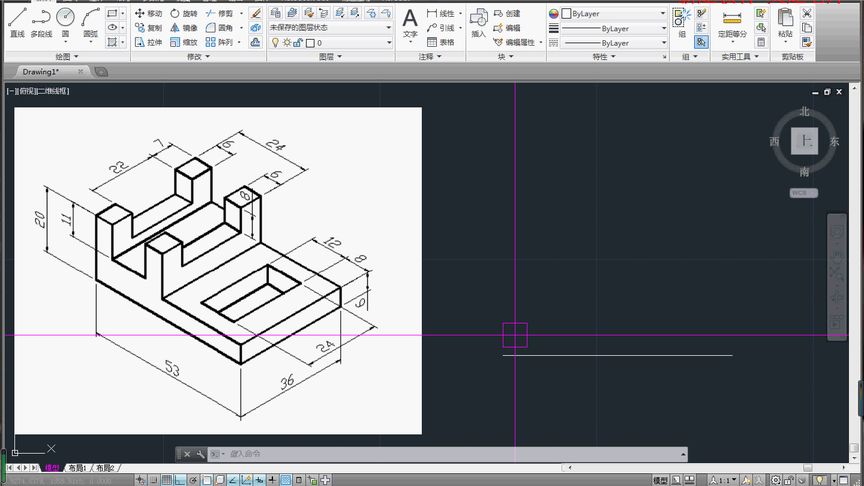Click the 上 (Top) face of the ViewCube

pos(804,141)
